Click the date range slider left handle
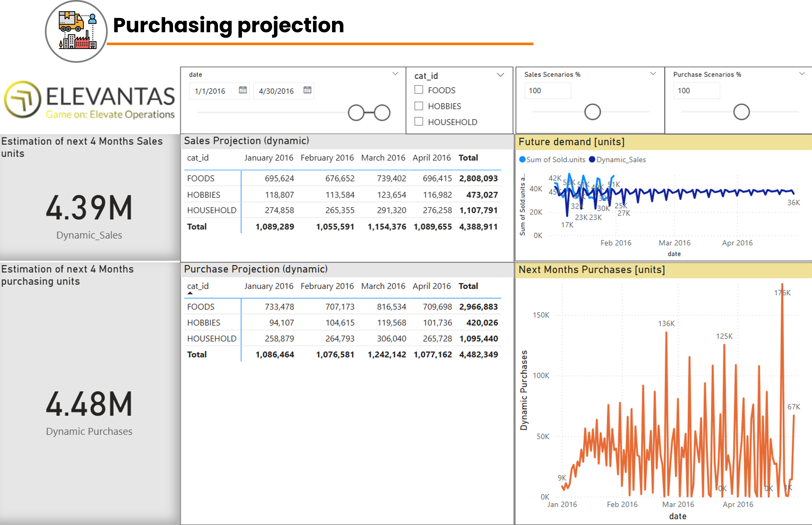Viewport: 812px width, 525px height. point(356,113)
